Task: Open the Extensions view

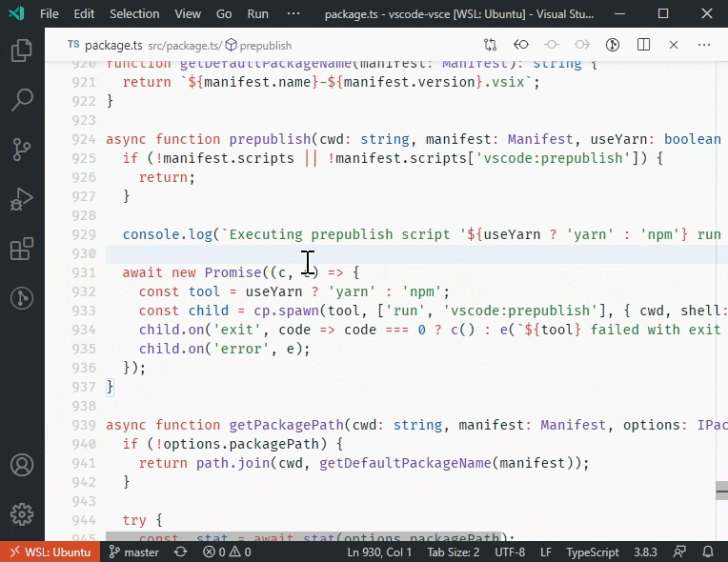Action: [21, 249]
